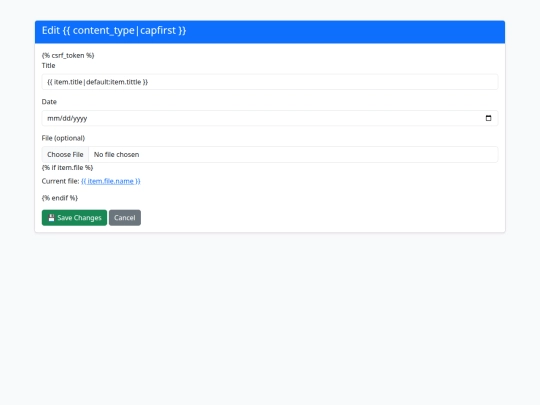Click the mm/dd/yyyy date input
The image size is (540, 405).
(270, 118)
